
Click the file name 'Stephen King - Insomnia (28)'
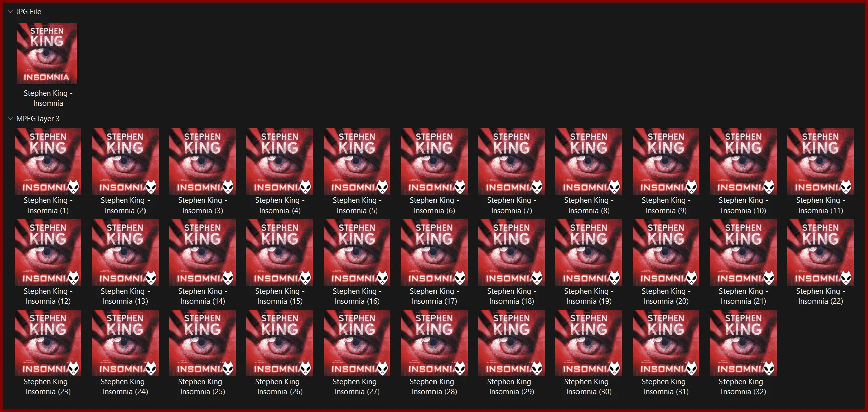[435, 387]
